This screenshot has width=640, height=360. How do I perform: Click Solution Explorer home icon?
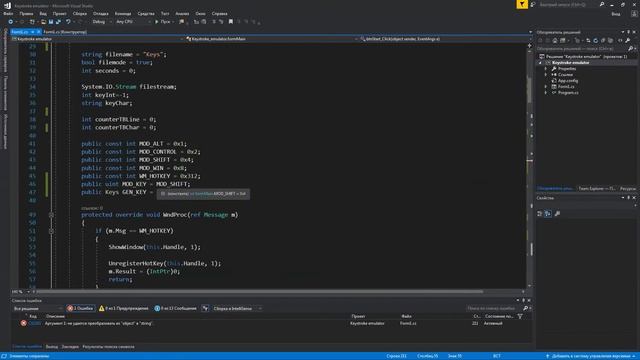click(x=555, y=40)
